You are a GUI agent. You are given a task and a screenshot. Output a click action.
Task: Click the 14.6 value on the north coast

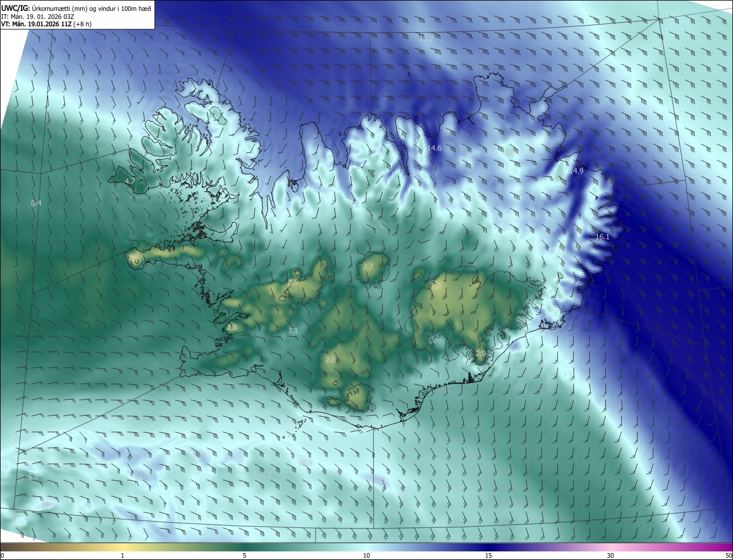(x=434, y=148)
